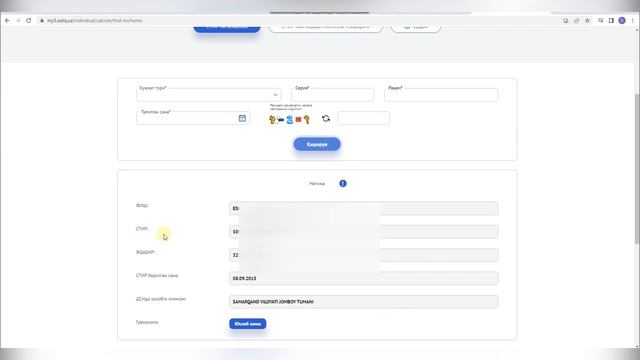Image resolution: width=640 pixels, height=360 pixels.
Task: Open the calendar date picker icon
Action: (242, 118)
